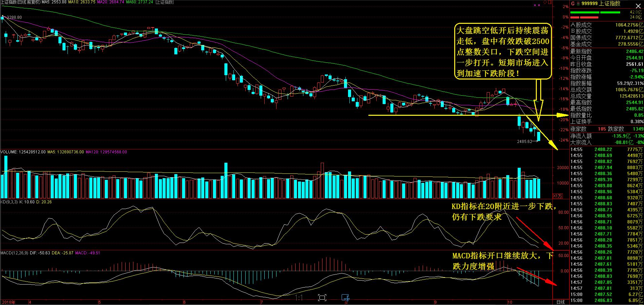This screenshot has width=644, height=305.
Task: Click the 最新指数 2486.42 row
Action: coord(607,51)
